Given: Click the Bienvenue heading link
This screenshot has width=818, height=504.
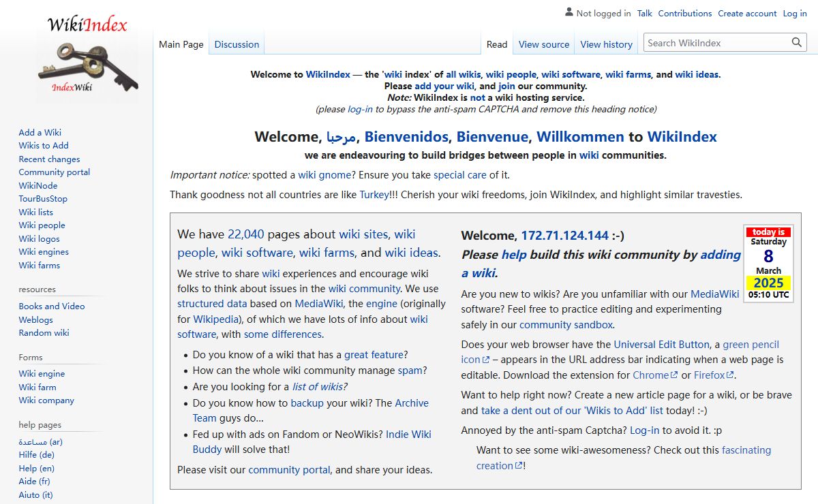Looking at the screenshot, I should click(x=492, y=136).
